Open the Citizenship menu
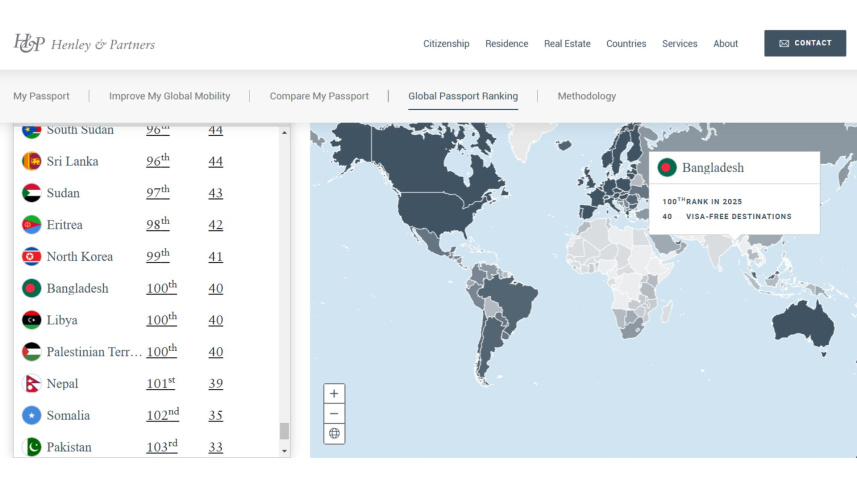This screenshot has width=857, height=482. 446,44
